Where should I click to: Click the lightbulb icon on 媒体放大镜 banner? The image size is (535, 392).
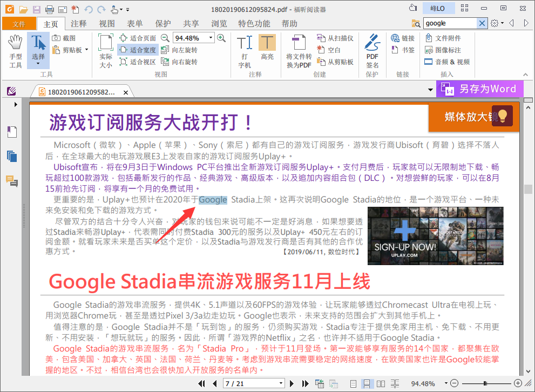502,116
